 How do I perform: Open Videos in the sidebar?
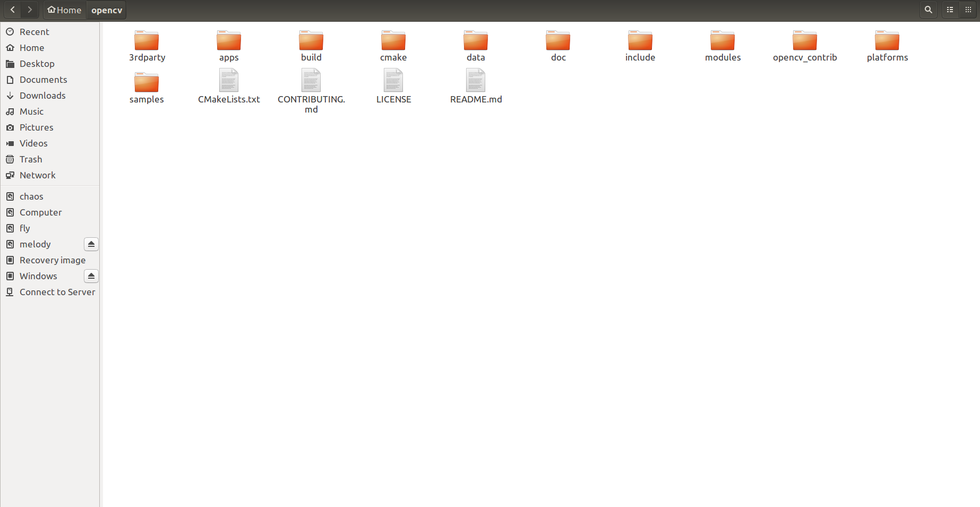50,143
